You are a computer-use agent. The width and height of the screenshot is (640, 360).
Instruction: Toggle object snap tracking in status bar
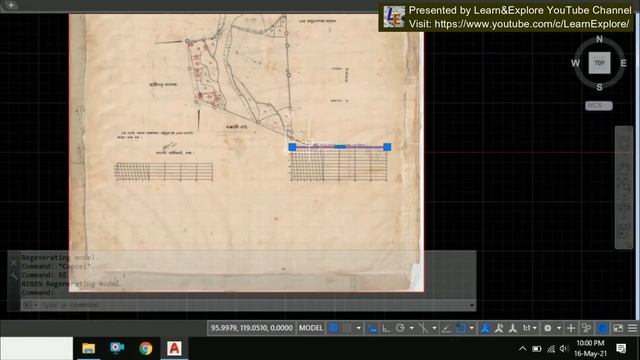pyautogui.click(x=446, y=328)
